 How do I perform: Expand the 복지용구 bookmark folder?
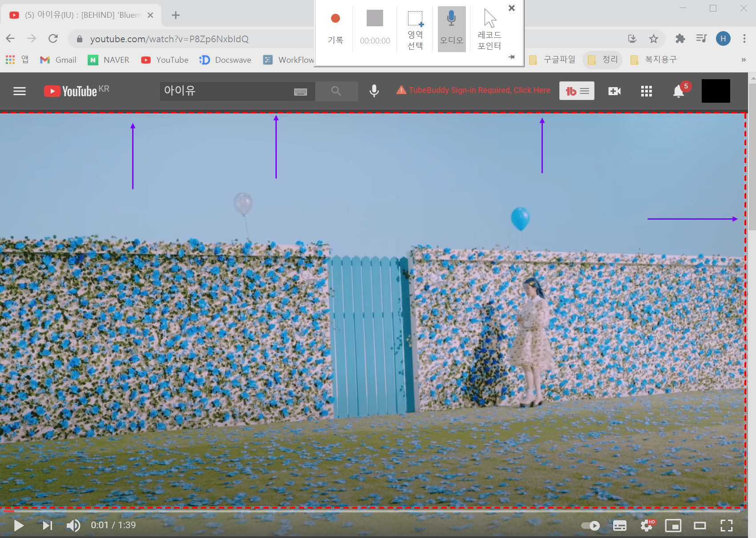[x=654, y=60]
